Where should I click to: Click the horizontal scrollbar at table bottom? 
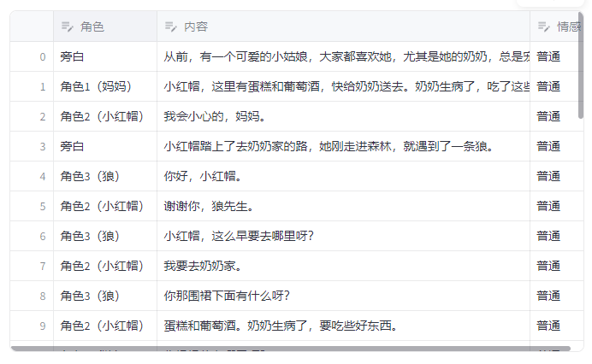(291, 349)
